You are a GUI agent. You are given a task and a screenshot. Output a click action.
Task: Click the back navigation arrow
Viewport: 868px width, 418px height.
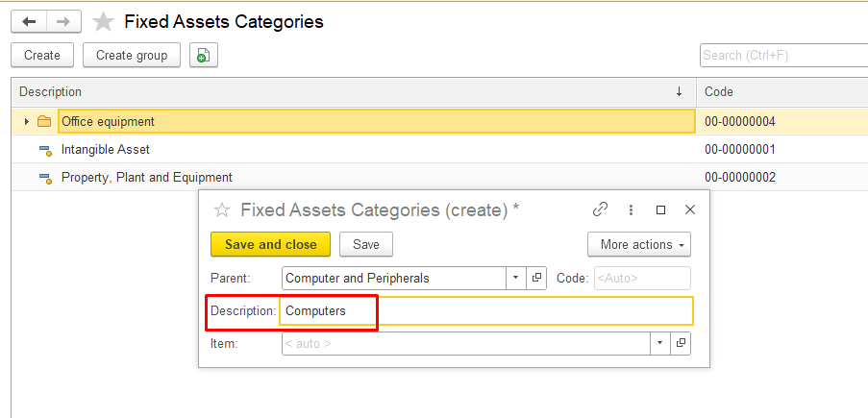coord(29,21)
